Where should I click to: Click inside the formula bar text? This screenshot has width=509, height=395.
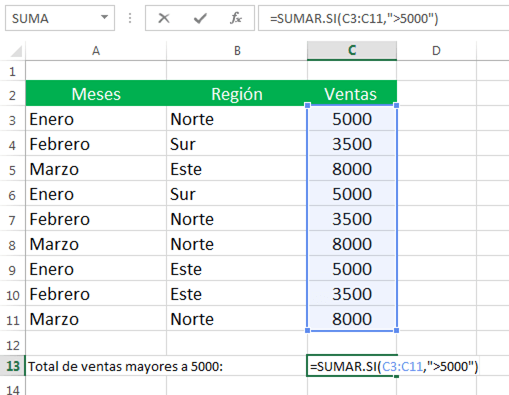point(383,18)
